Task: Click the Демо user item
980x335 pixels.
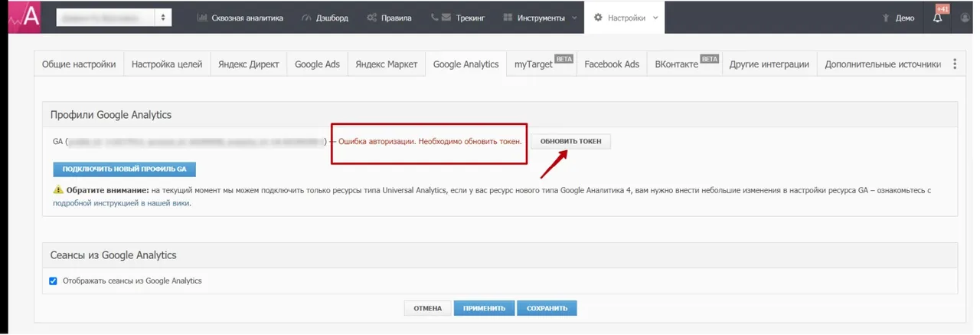Action: [x=899, y=18]
